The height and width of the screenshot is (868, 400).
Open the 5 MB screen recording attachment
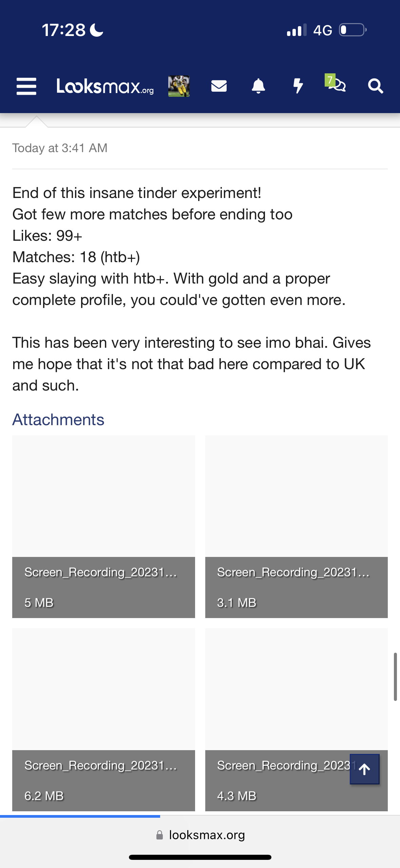point(103,527)
